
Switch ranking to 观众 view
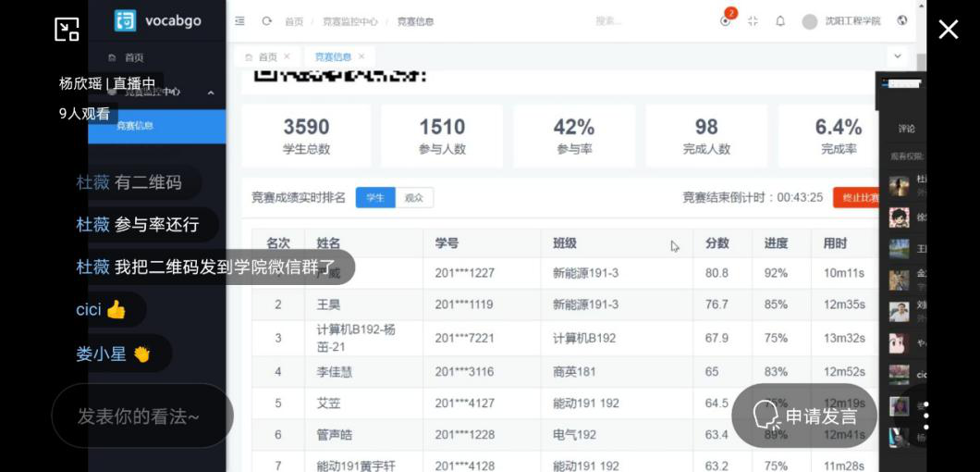[x=414, y=197]
